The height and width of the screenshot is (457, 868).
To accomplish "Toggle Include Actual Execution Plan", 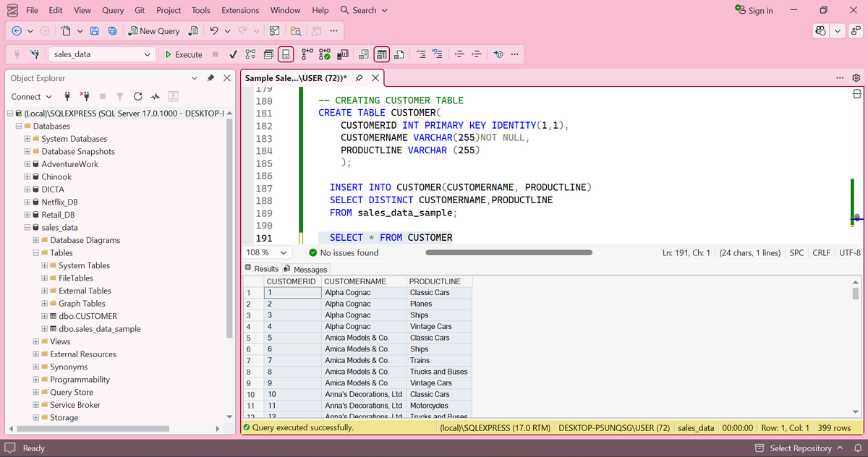I will 306,54.
